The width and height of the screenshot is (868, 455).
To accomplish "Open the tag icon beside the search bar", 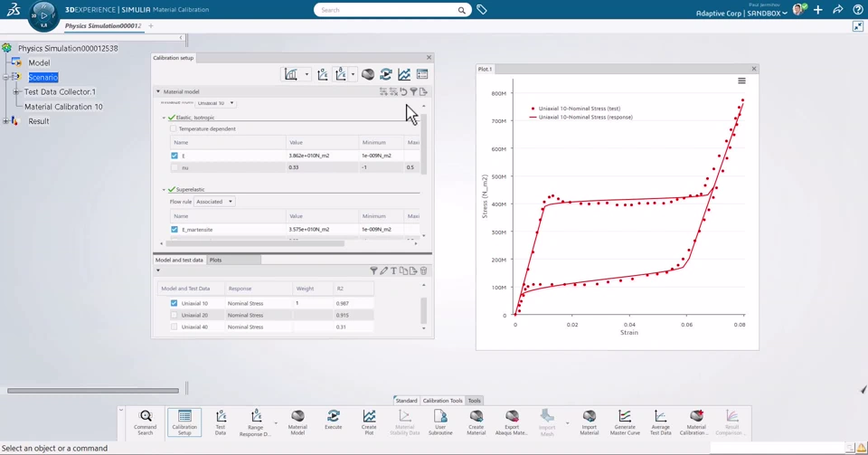I will 482,10.
